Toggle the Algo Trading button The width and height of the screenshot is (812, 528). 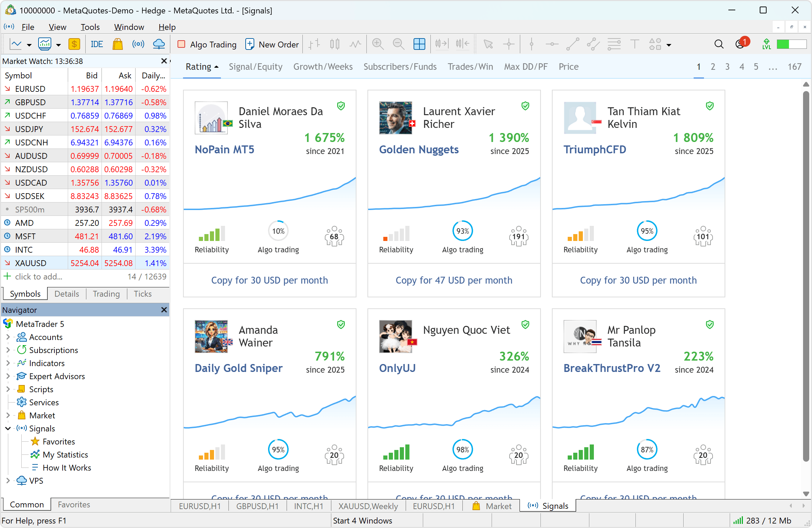tap(207, 44)
